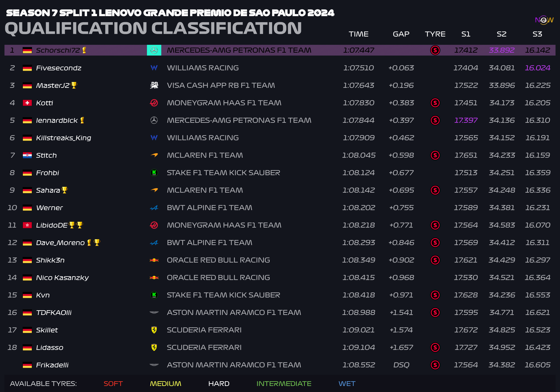The height and width of the screenshot is (392, 560).
Task: Click the Mercedes logo in Schorschi72's row
Action: click(154, 50)
